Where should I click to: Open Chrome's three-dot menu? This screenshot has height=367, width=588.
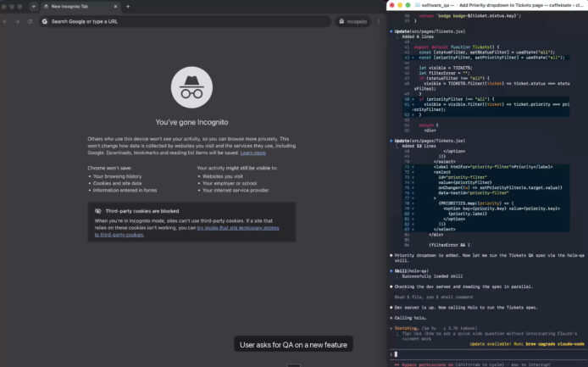coord(379,21)
